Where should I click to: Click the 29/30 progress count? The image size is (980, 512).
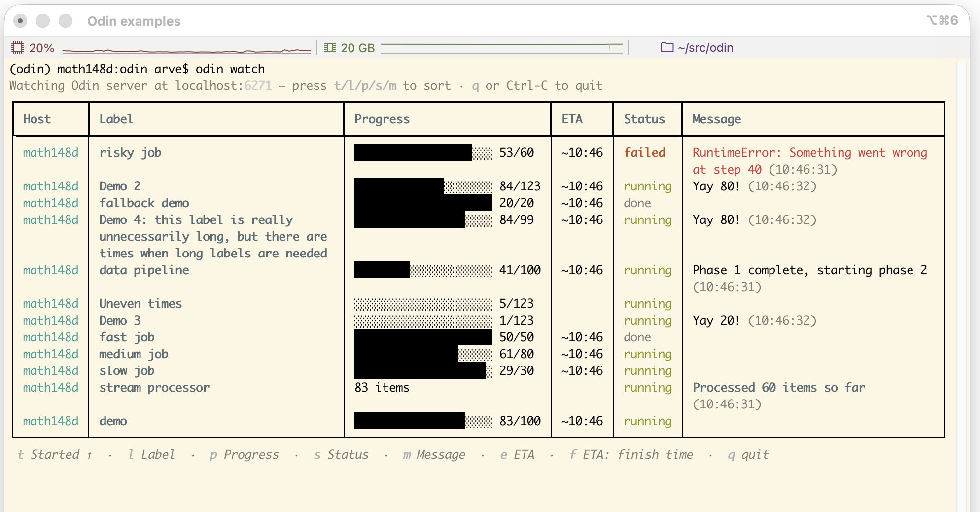click(517, 371)
